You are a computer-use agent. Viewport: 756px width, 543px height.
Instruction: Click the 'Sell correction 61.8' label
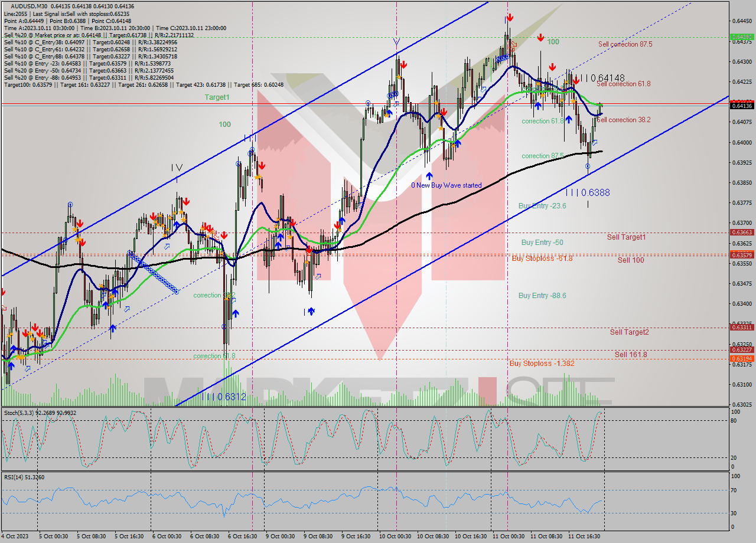624,84
